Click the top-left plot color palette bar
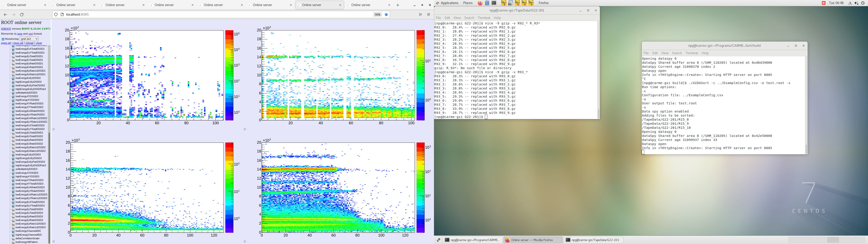The image size is (868, 244). 229,75
